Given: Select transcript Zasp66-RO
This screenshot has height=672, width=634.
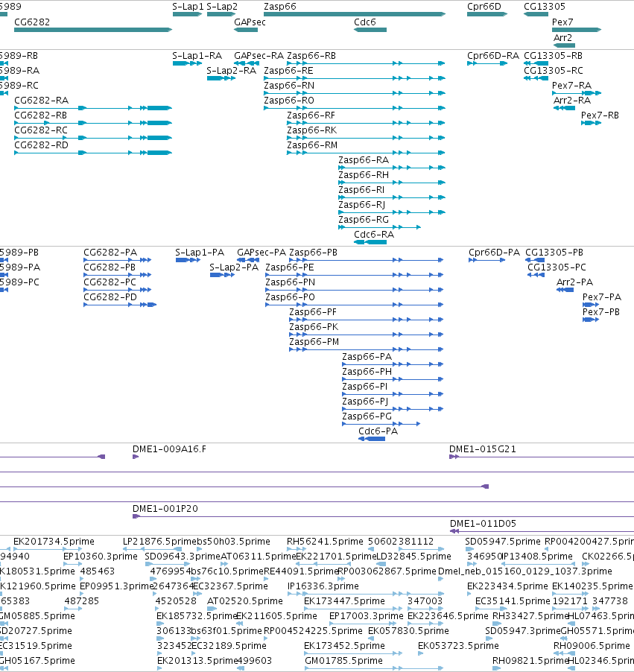Looking at the screenshot, I should click(289, 101).
